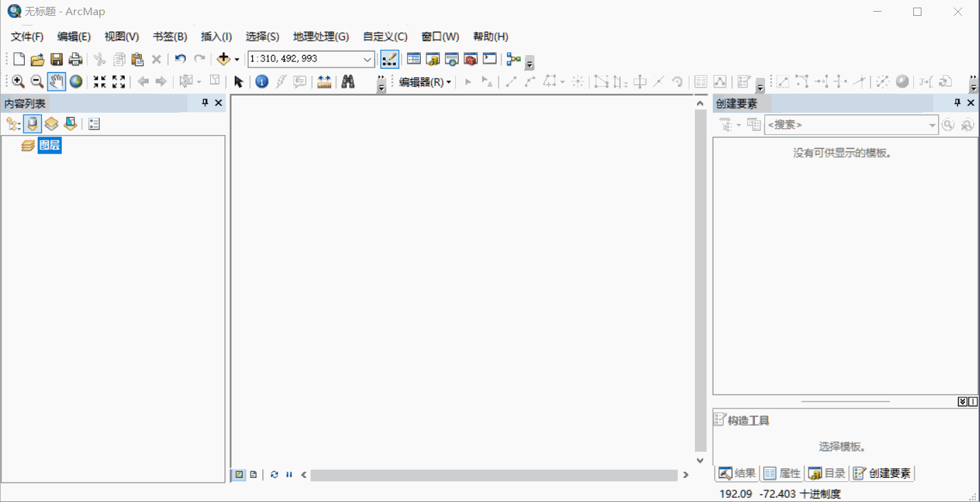Viewport: 980px width, 502px height.
Task: Switch to List By Visibility view
Action: [x=52, y=124]
